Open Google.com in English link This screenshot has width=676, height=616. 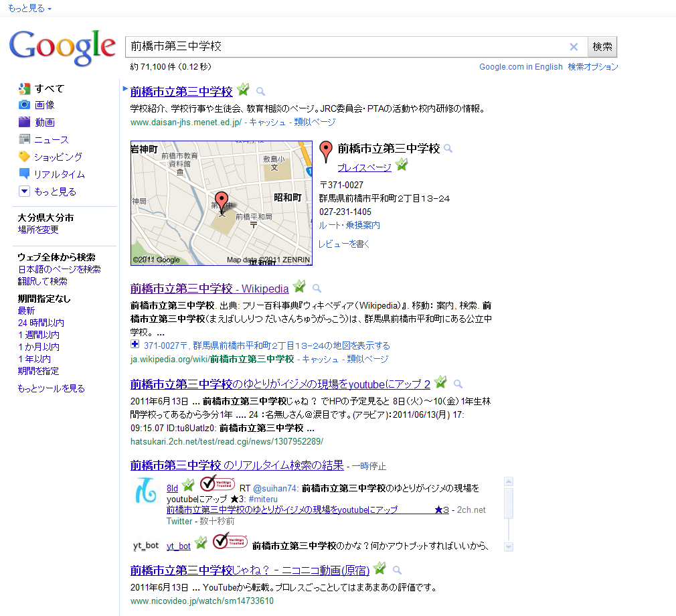[521, 67]
